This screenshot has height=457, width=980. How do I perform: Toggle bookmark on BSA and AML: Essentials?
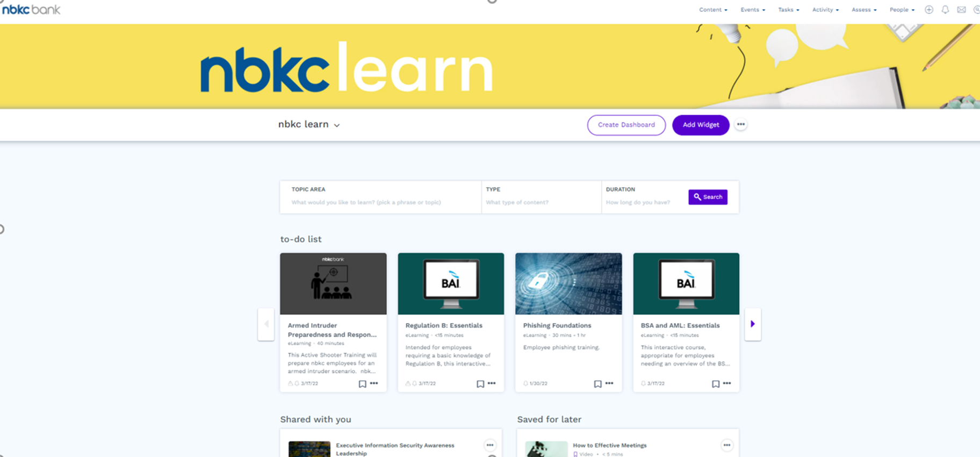pyautogui.click(x=715, y=384)
